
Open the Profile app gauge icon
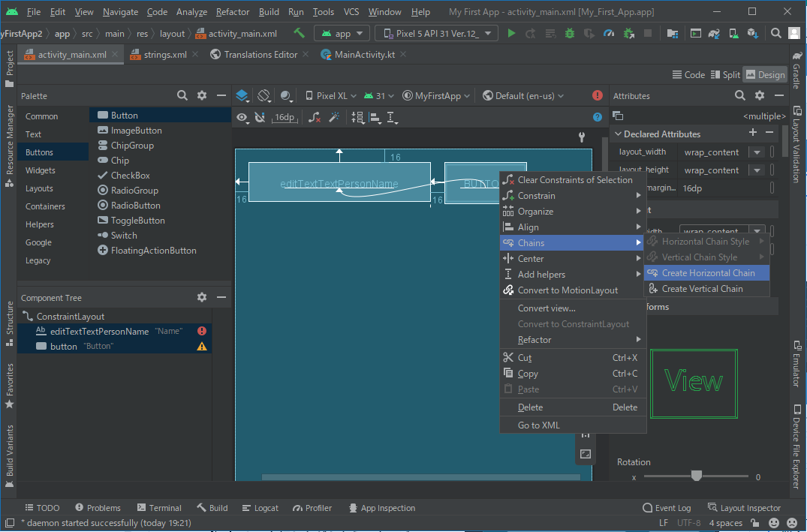click(x=609, y=33)
